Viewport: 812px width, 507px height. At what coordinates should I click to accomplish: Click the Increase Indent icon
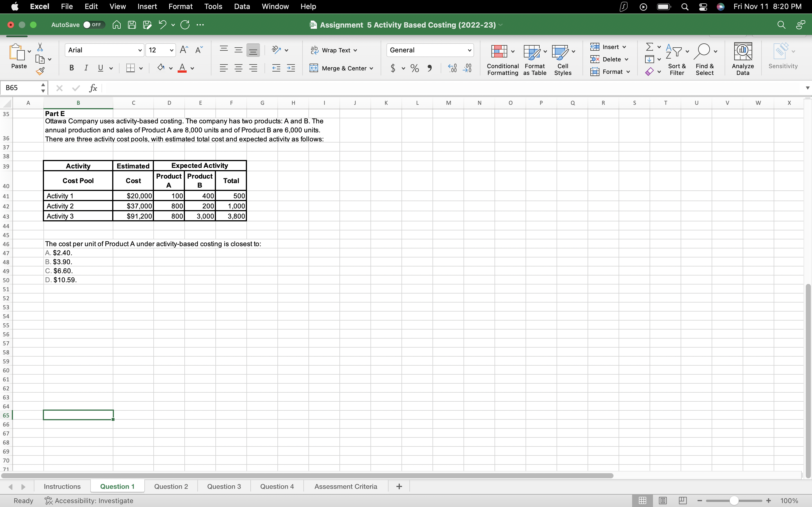click(291, 68)
